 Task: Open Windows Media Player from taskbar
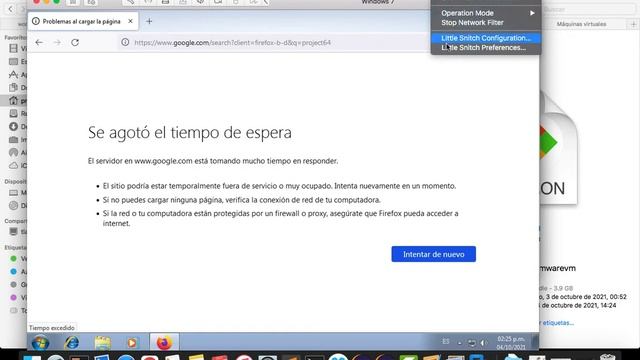coord(132,342)
